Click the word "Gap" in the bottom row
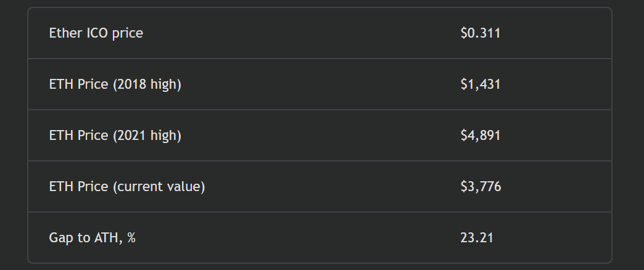 click(x=60, y=238)
